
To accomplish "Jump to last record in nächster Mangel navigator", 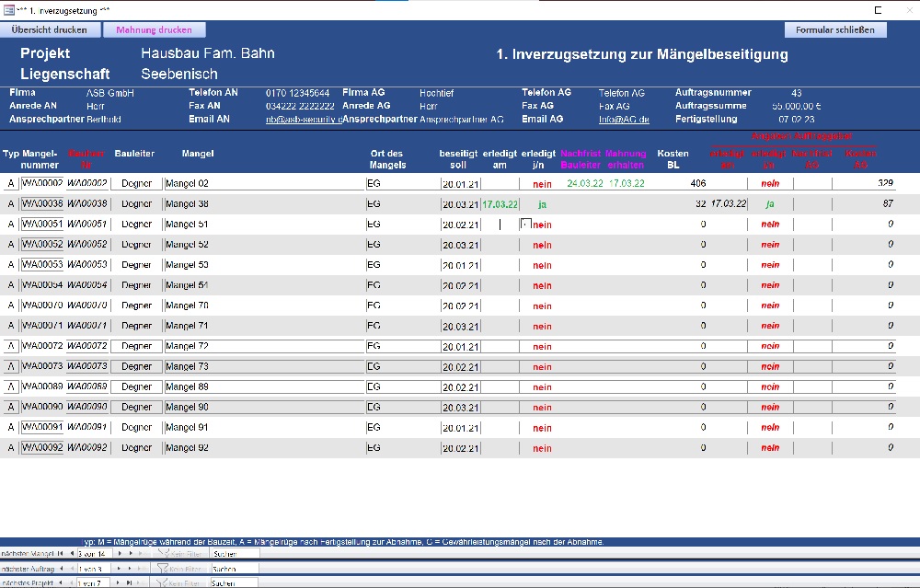I will click(x=131, y=553).
